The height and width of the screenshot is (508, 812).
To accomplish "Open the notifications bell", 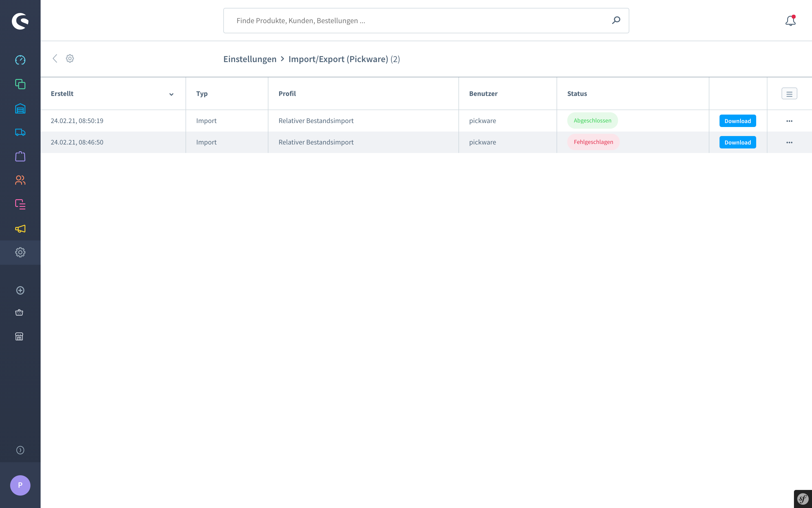I will coord(790,21).
